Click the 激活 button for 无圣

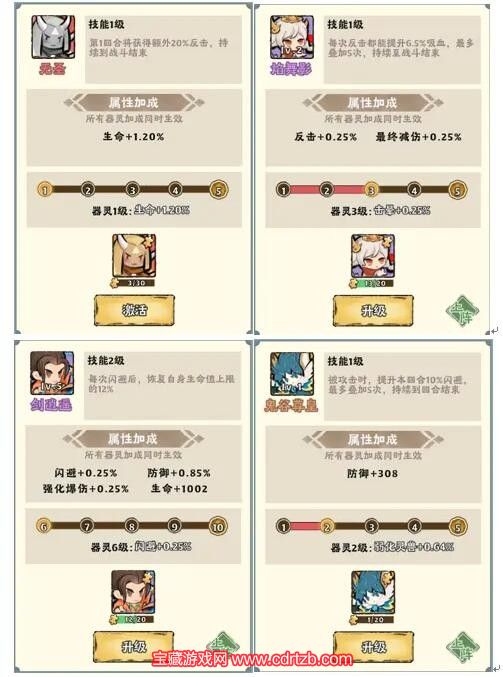(x=134, y=310)
